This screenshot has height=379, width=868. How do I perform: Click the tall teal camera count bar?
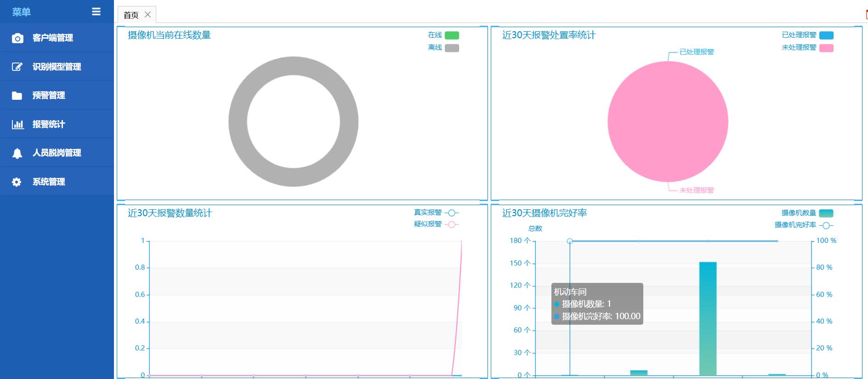click(708, 318)
